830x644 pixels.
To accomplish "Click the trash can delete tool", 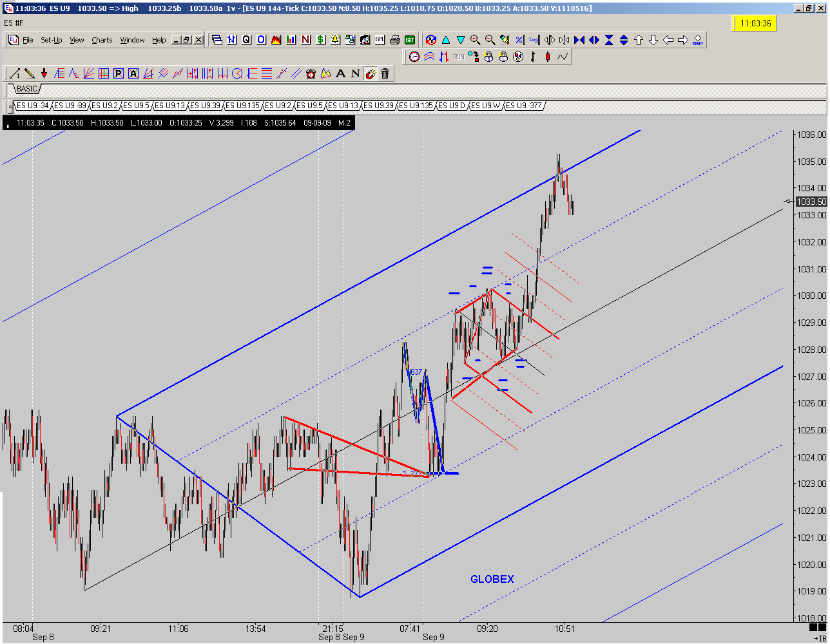I will pos(385,73).
